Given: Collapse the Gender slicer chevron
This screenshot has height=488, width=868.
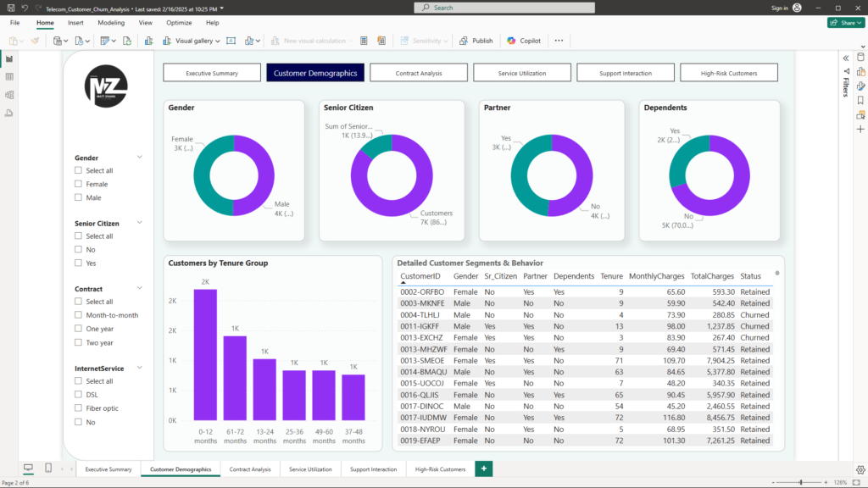Looking at the screenshot, I should click(140, 157).
